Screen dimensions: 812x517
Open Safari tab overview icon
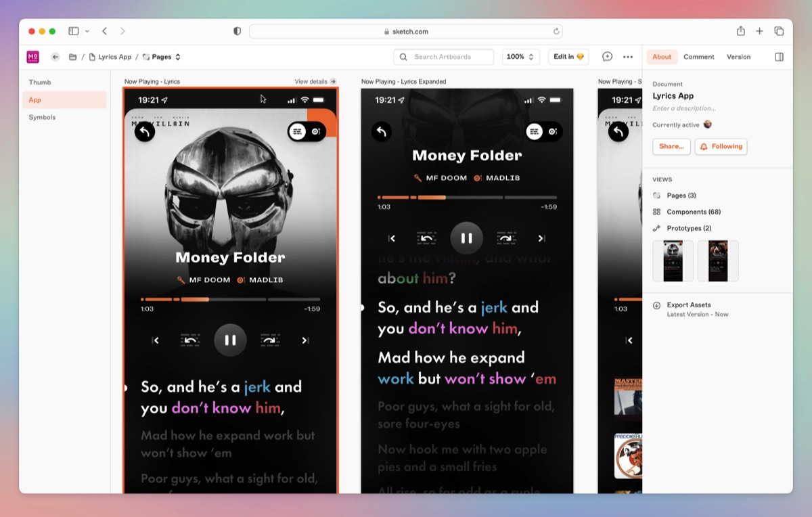pyautogui.click(x=779, y=31)
